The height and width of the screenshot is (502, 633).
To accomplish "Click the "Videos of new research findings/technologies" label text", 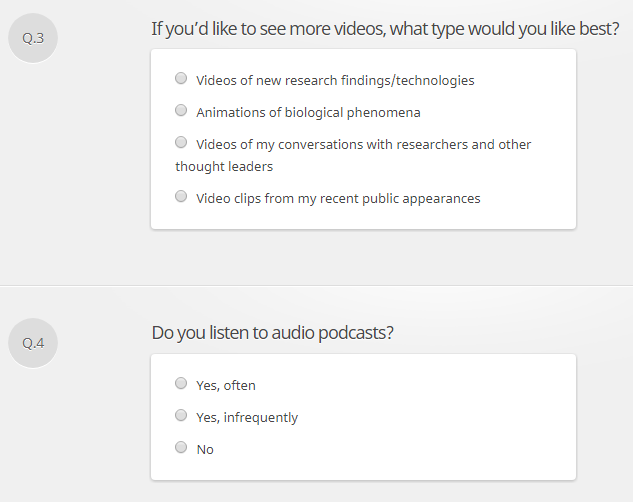I will 335,80.
